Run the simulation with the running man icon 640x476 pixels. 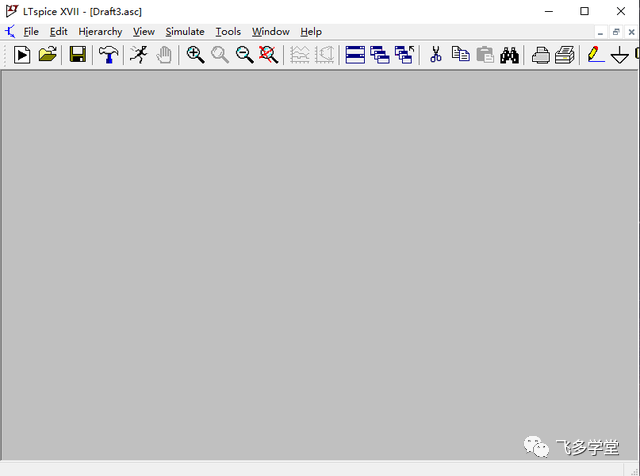click(x=139, y=55)
